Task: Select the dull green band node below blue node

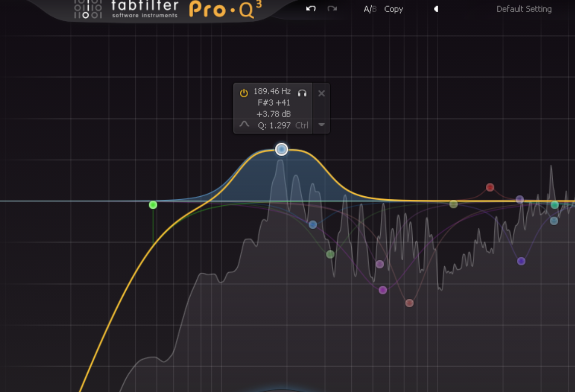Action: coord(330,254)
